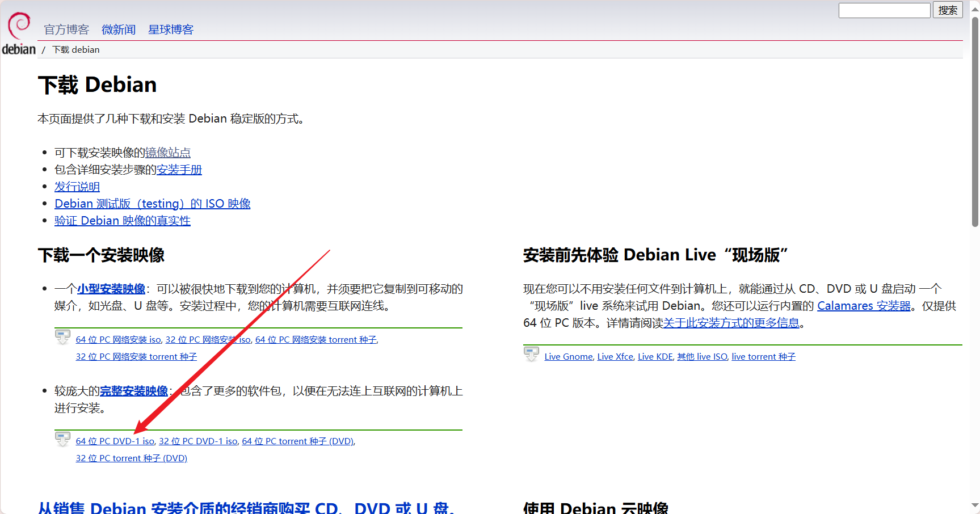This screenshot has height=514, width=980.
Task: Open 32 位 PC 网络安装 torrent 种子 link
Action: click(136, 357)
